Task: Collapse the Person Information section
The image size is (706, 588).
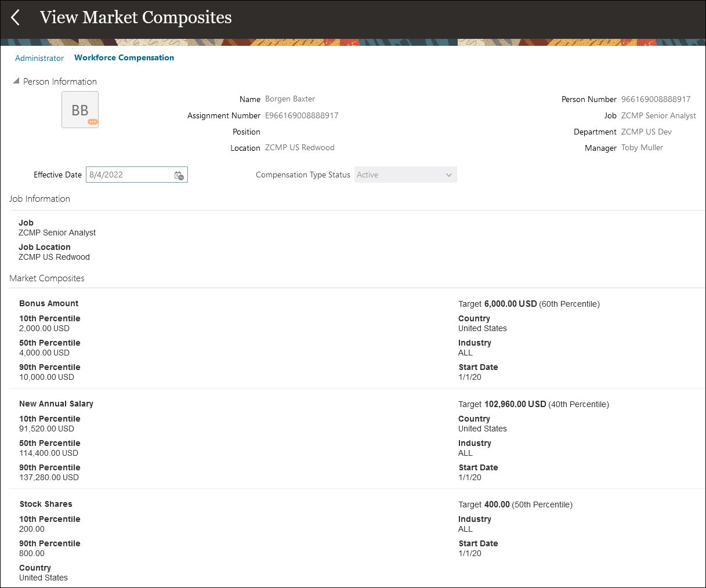Action: 16,82
